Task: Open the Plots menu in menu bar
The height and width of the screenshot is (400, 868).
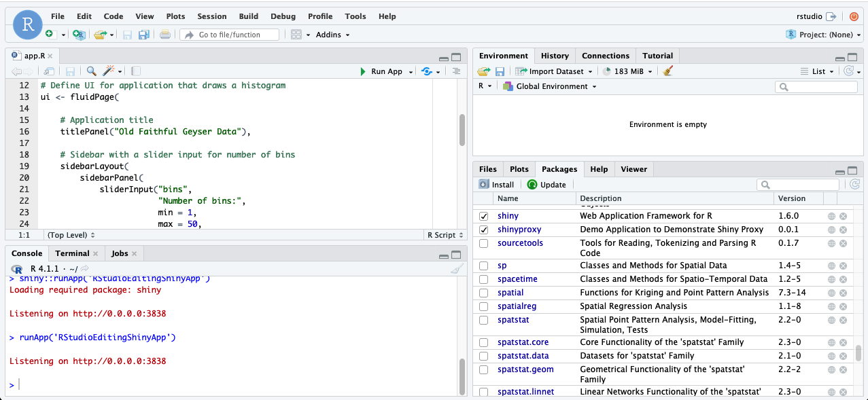Action: [175, 16]
